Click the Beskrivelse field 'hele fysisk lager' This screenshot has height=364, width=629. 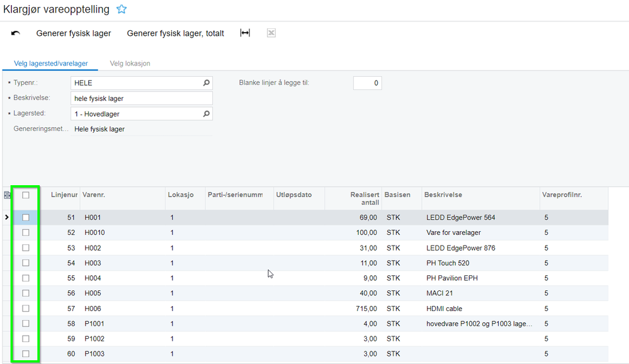[x=142, y=98]
